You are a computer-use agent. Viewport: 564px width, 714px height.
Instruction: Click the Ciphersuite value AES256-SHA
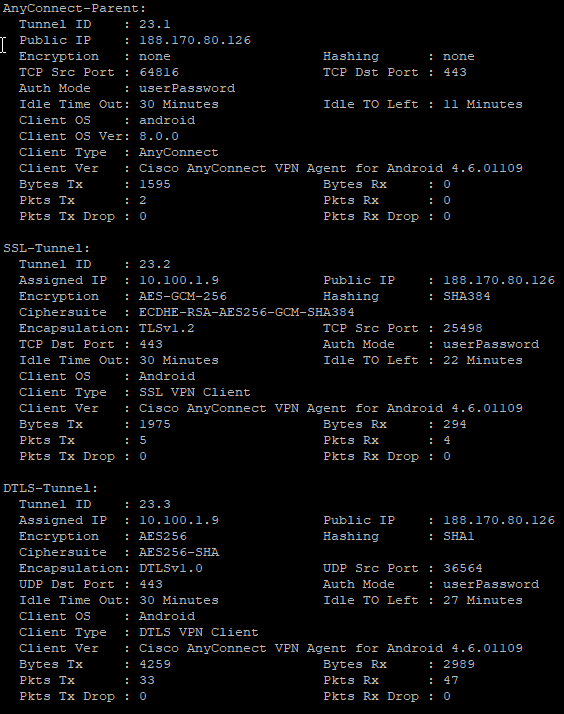tap(179, 552)
